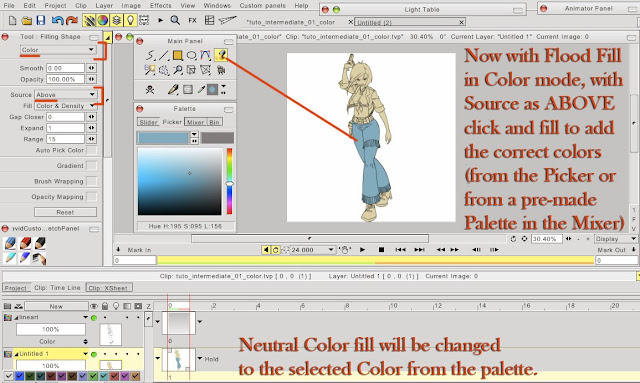The image size is (640, 383).
Task: Click the magnifier icon in top toolbar
Action: tap(175, 20)
